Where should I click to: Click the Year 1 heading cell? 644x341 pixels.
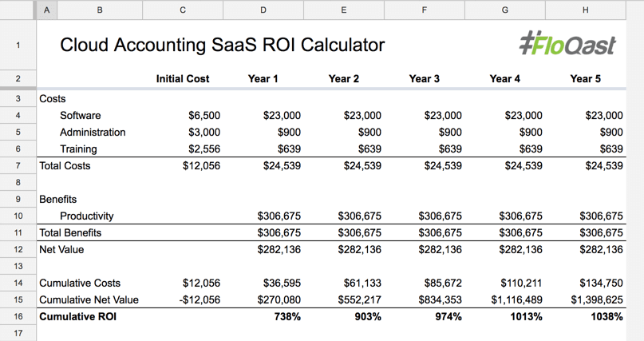pos(263,78)
